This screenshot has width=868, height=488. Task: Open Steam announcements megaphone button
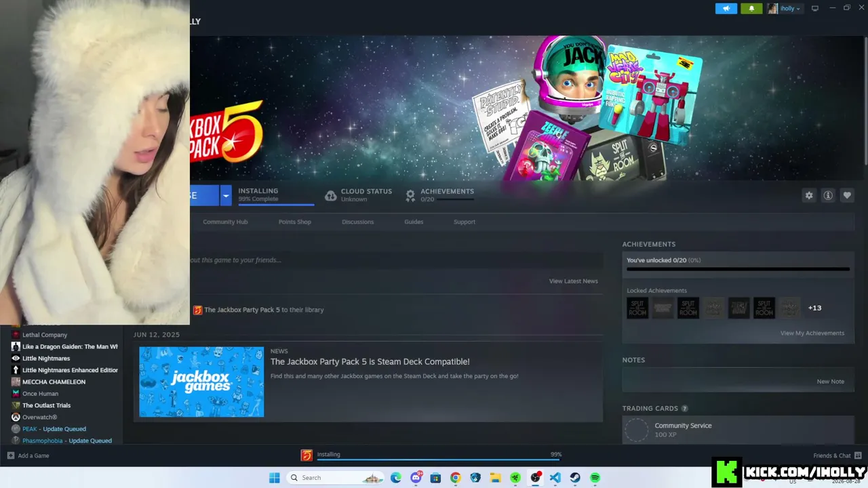click(x=726, y=9)
